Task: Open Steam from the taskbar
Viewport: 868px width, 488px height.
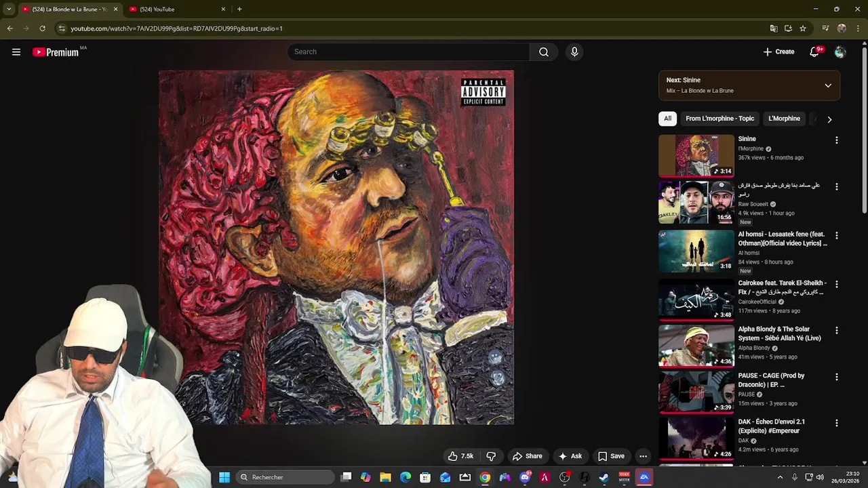Action: point(604,477)
